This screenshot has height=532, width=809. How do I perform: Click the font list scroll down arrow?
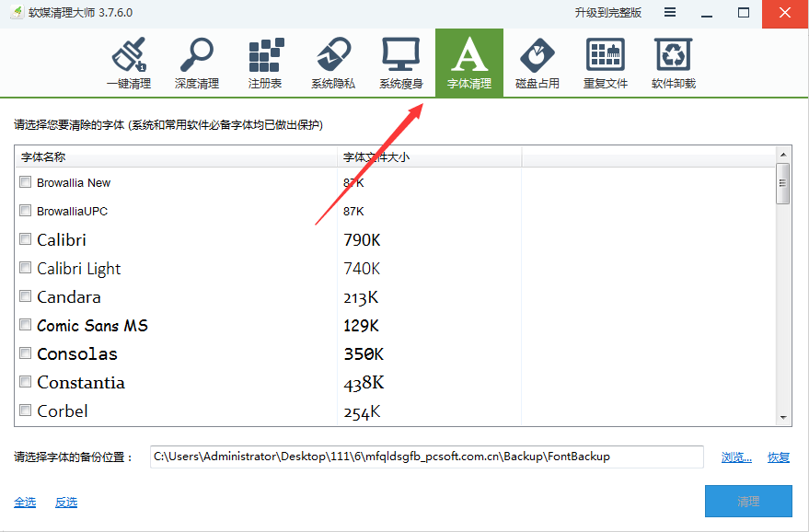pos(783,418)
